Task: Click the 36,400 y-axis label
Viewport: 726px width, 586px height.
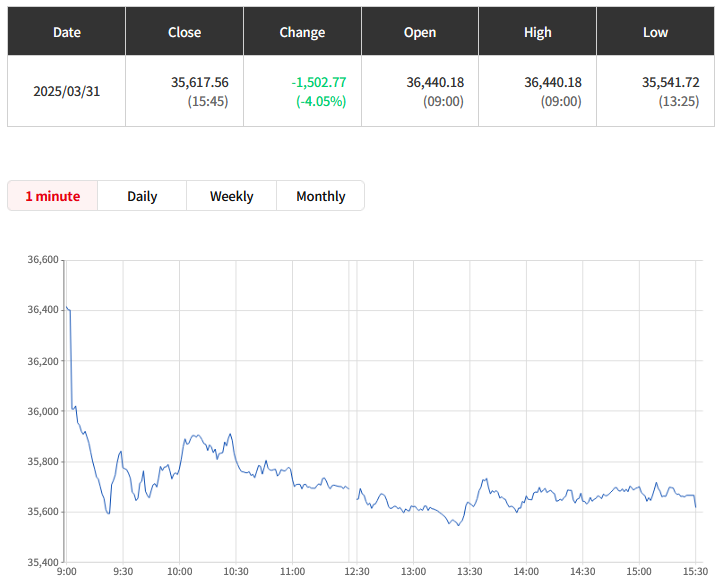Action: click(x=43, y=310)
